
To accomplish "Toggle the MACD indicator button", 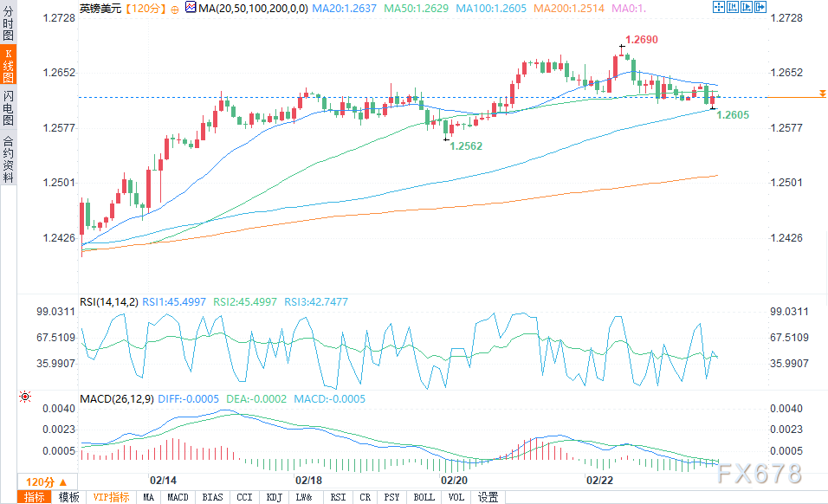I will [177, 497].
